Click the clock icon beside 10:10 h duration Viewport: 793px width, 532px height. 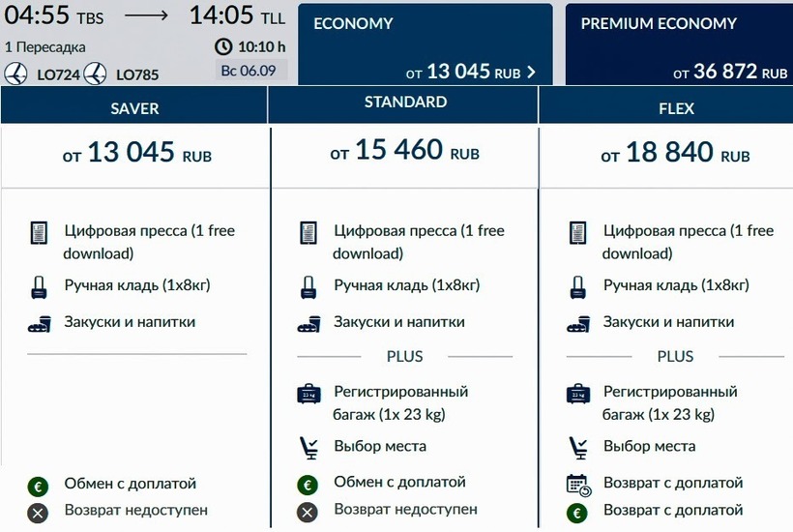pyautogui.click(x=223, y=47)
